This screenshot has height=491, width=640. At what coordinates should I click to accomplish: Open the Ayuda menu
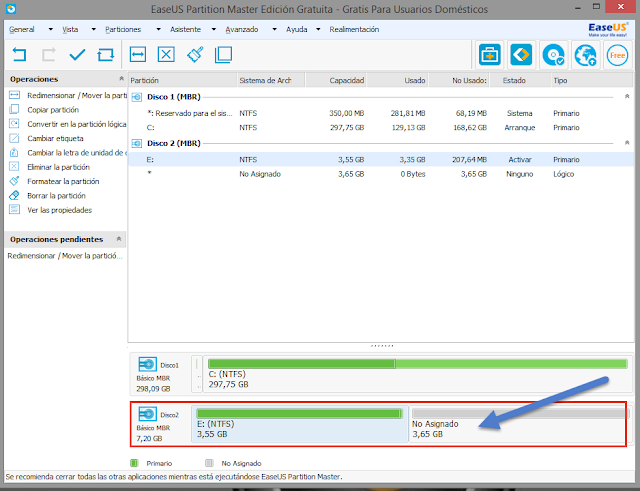(x=297, y=29)
